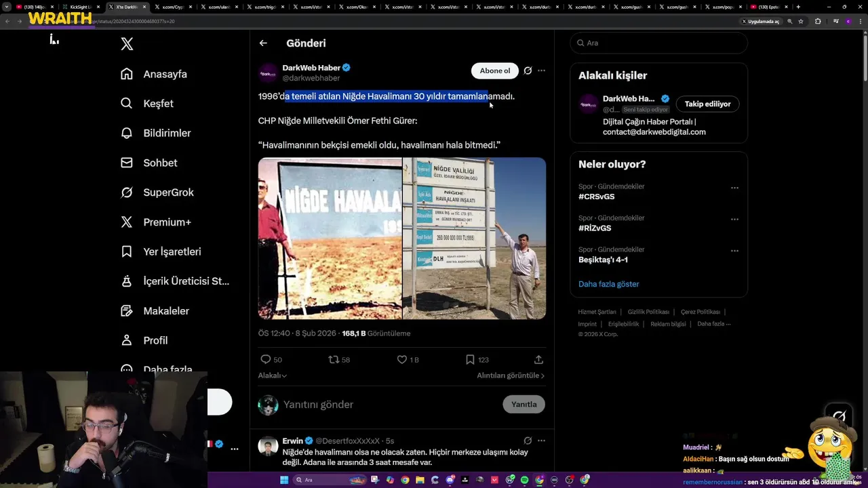Go back with the Gönderi arrow
This screenshot has width=868, height=488.
tap(263, 43)
